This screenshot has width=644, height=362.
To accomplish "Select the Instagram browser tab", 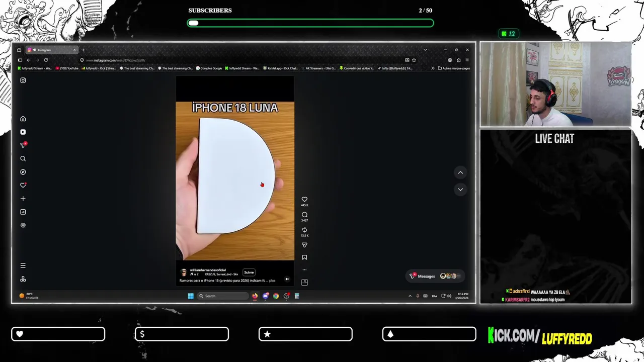I will [52, 50].
